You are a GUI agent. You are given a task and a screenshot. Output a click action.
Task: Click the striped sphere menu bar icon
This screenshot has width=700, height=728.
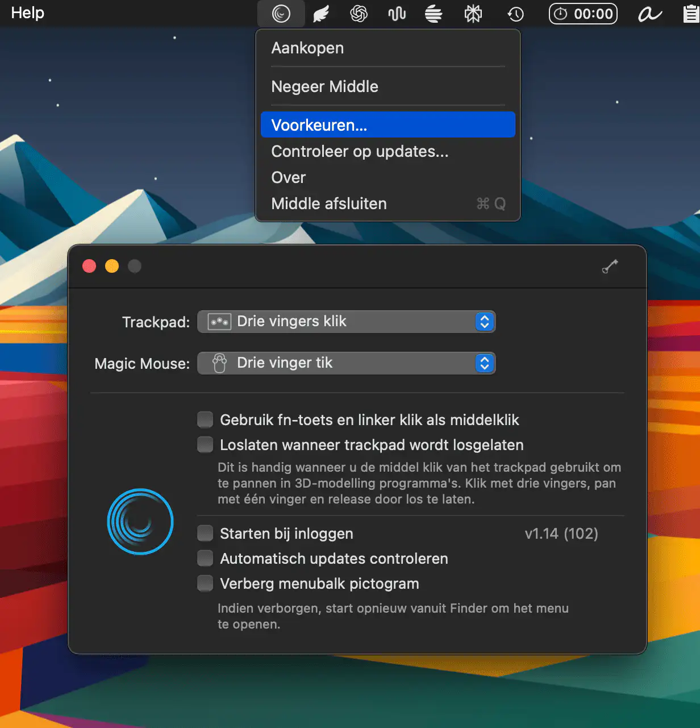tap(434, 14)
